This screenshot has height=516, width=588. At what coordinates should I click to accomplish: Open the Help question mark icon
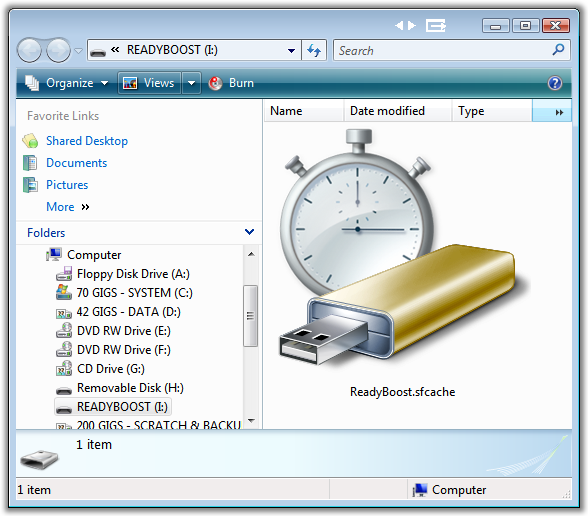(x=555, y=83)
